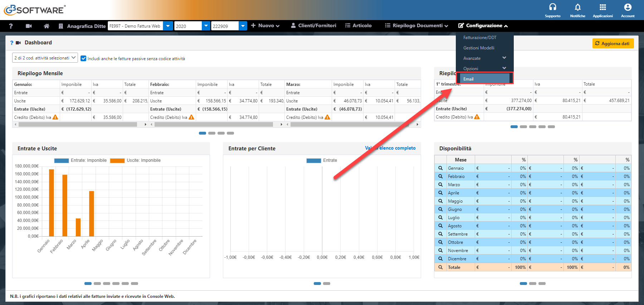
Task: Click the help question mark in navbar
Action: click(x=11, y=26)
